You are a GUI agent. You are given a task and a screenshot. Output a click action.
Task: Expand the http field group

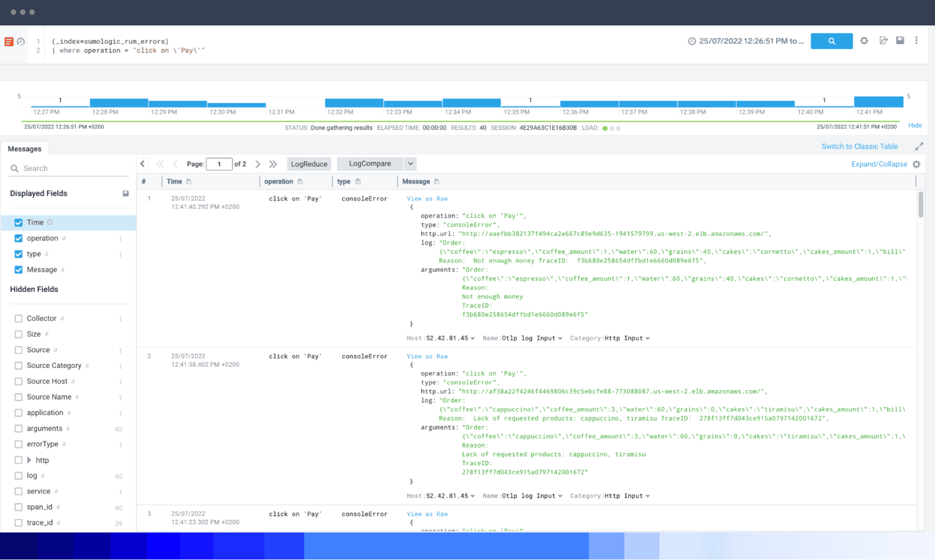(x=29, y=460)
